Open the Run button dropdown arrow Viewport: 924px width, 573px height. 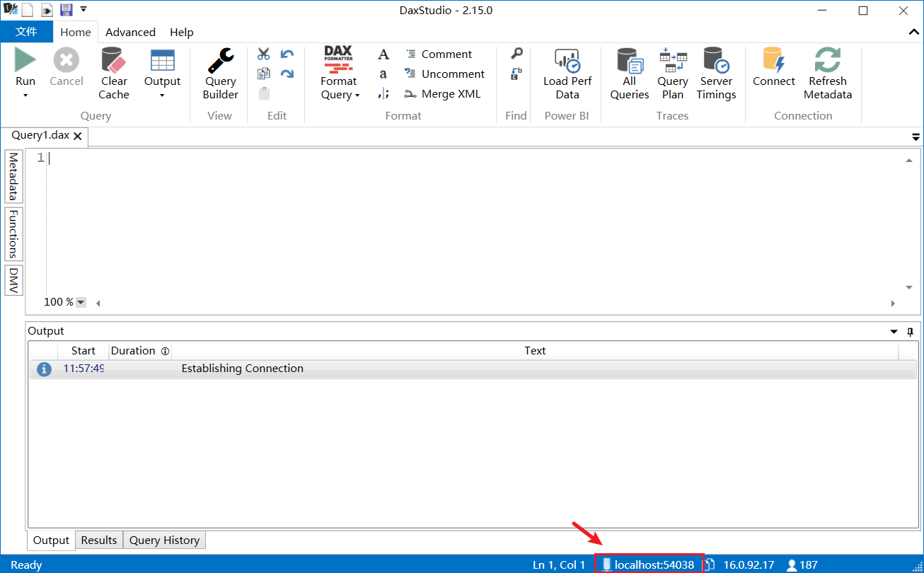pyautogui.click(x=25, y=95)
